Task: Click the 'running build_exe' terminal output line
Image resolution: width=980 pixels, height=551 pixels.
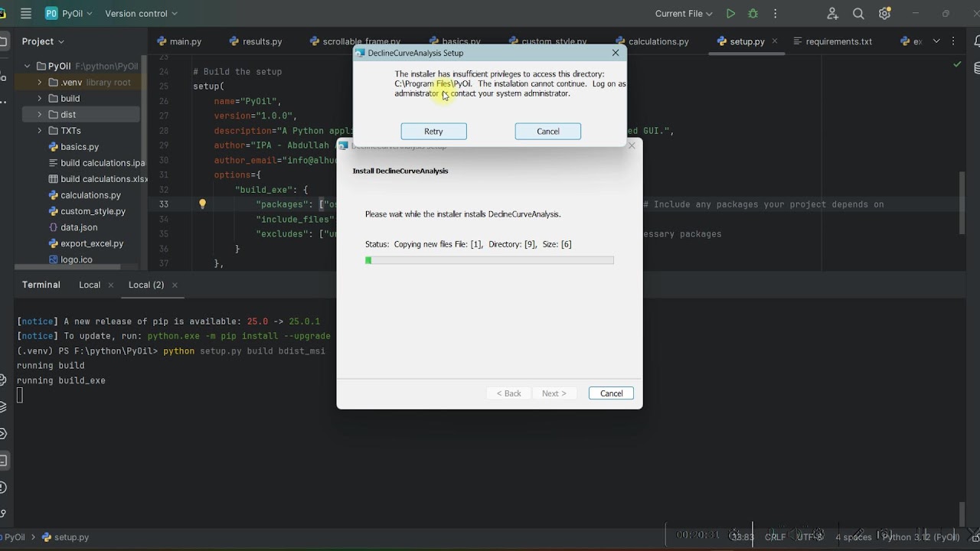Action: pyautogui.click(x=61, y=380)
